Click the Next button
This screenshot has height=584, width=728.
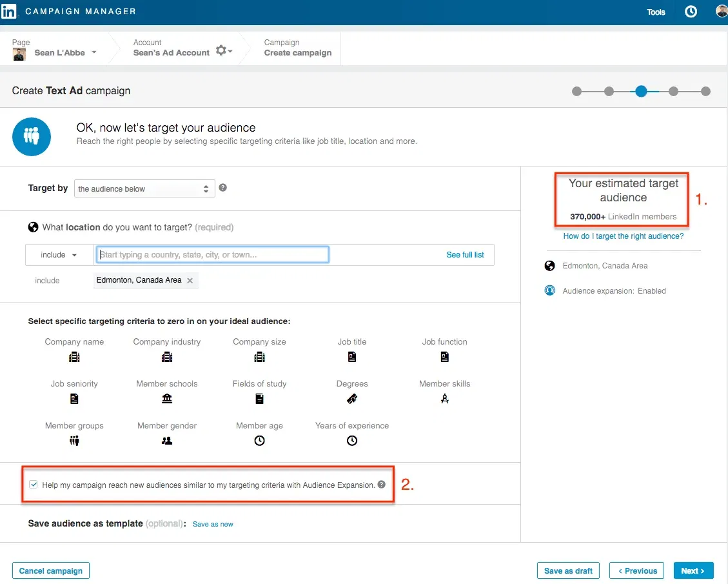coord(693,570)
